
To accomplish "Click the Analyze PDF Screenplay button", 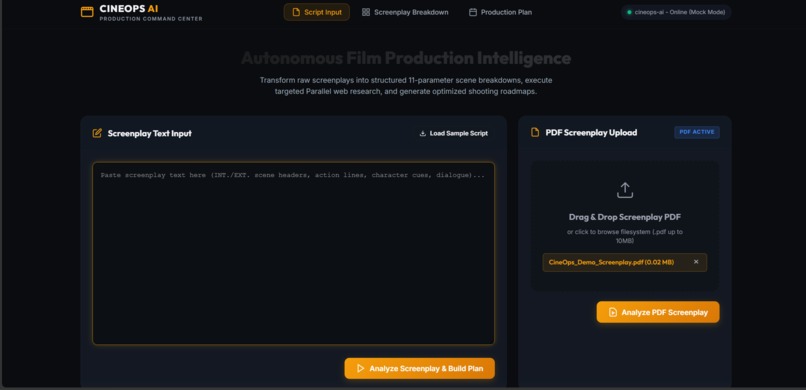I will [658, 312].
